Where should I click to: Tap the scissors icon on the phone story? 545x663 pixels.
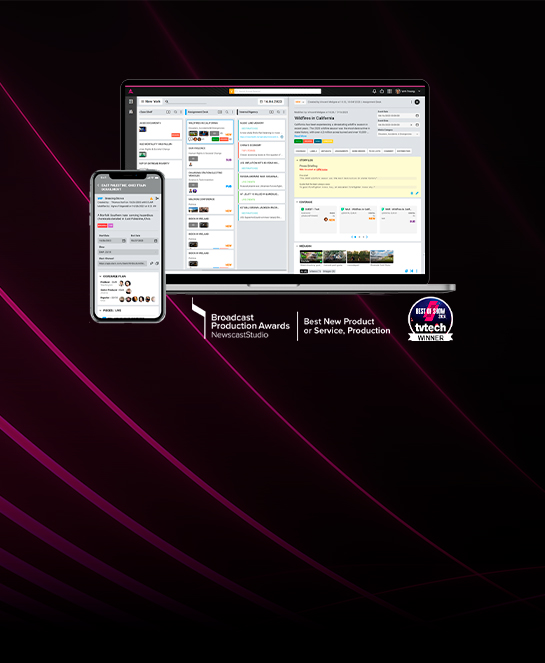click(157, 198)
